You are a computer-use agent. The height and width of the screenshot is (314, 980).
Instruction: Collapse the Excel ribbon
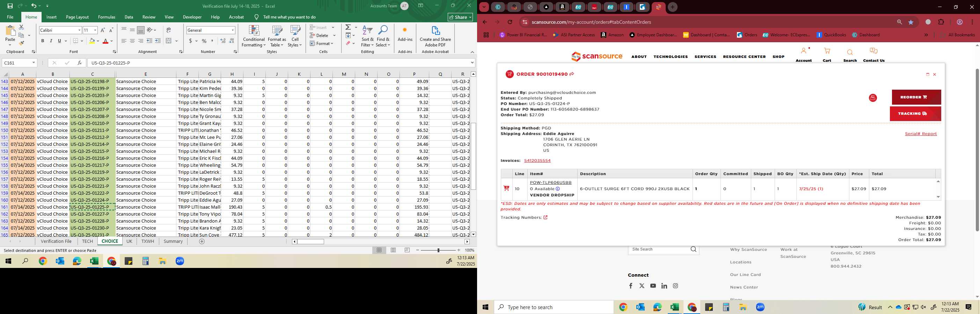(x=472, y=52)
